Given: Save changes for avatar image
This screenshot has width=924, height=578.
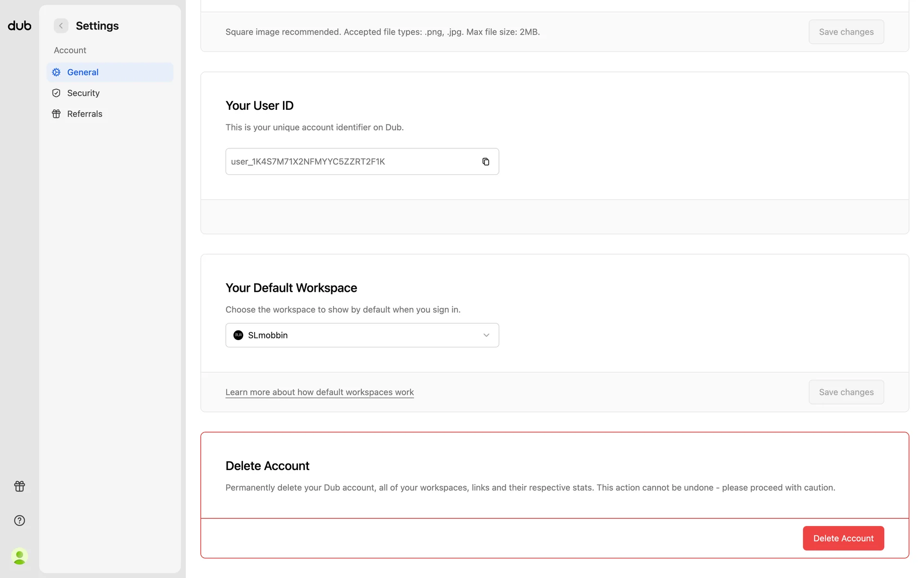Looking at the screenshot, I should [x=846, y=32].
